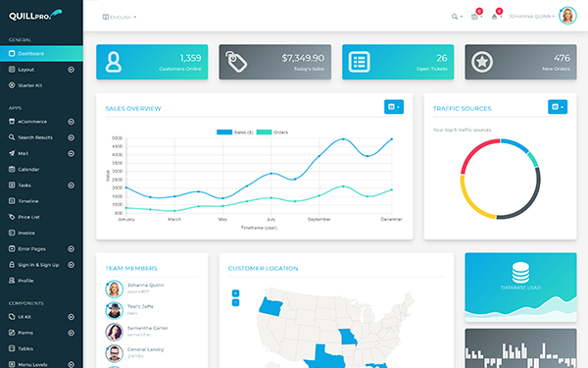Click the Invoice sidebar icon
The width and height of the screenshot is (588, 368).
[12, 233]
